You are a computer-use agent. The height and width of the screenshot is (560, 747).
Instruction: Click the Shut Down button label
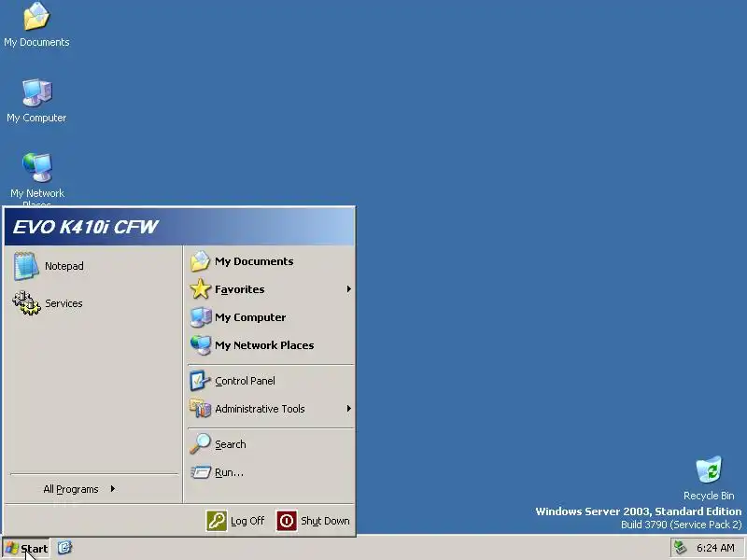point(325,521)
